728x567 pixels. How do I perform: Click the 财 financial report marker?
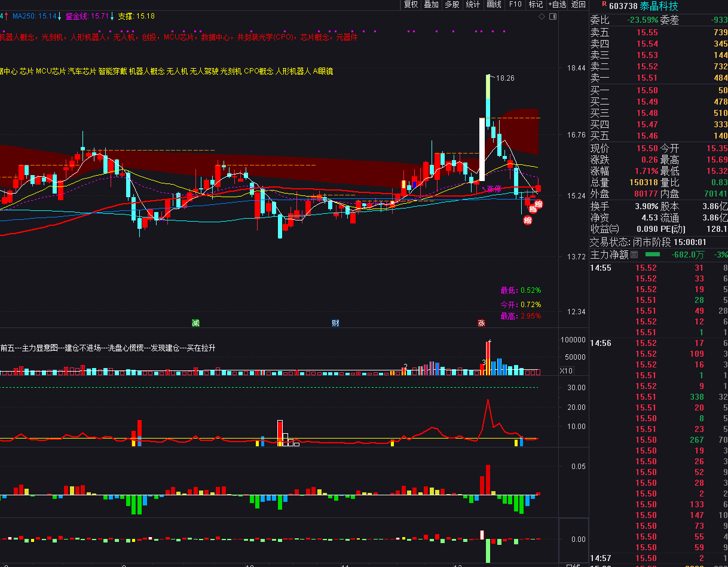335,323
